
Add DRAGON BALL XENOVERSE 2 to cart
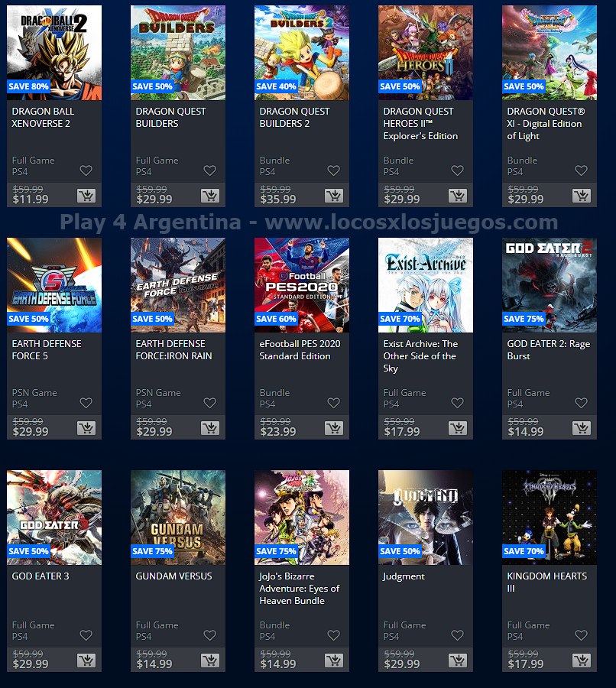[86, 195]
